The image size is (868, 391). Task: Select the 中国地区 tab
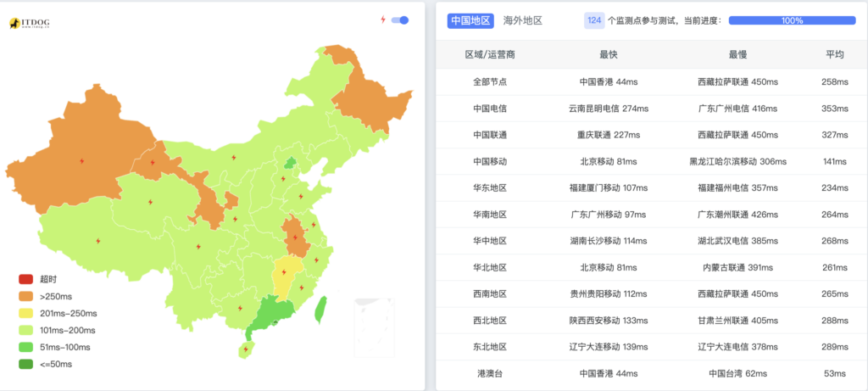click(x=470, y=20)
